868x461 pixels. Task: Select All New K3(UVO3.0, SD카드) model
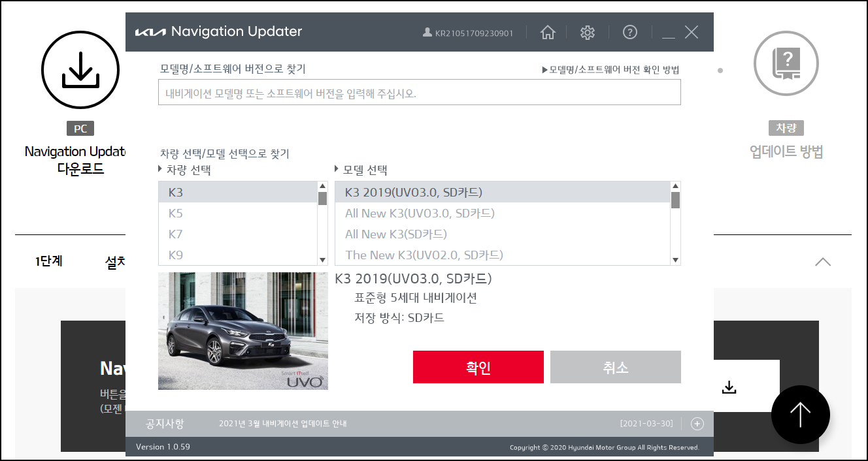(x=503, y=214)
